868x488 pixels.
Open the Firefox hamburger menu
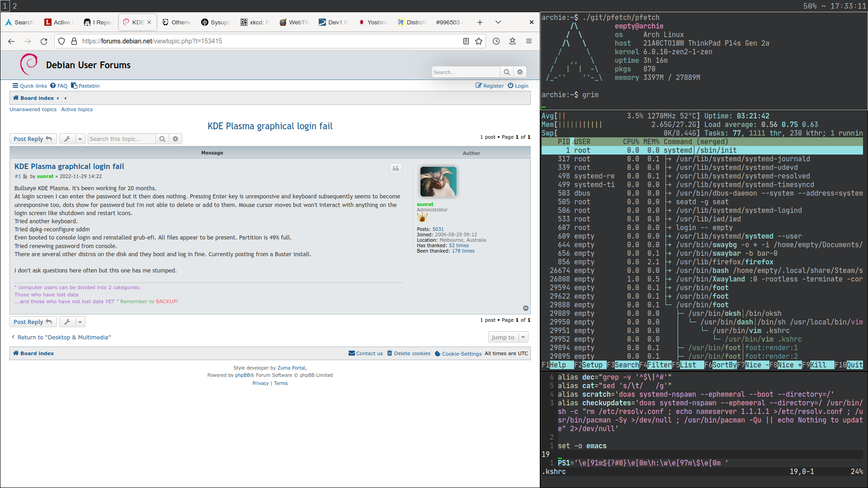(528, 41)
